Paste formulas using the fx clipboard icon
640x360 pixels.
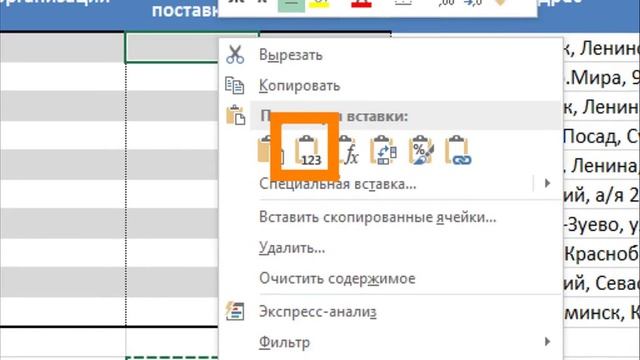tap(348, 151)
